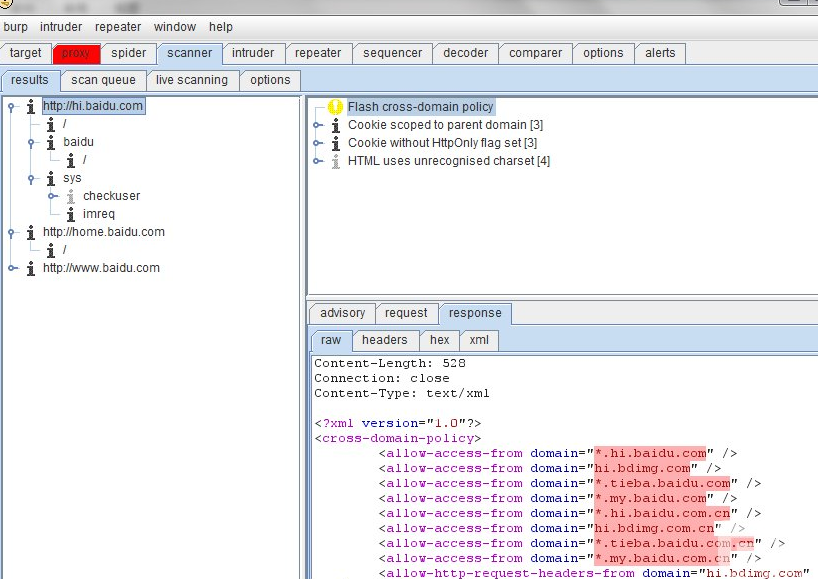Open the live scanning sub-tab
818x579 pixels.
pyautogui.click(x=192, y=80)
